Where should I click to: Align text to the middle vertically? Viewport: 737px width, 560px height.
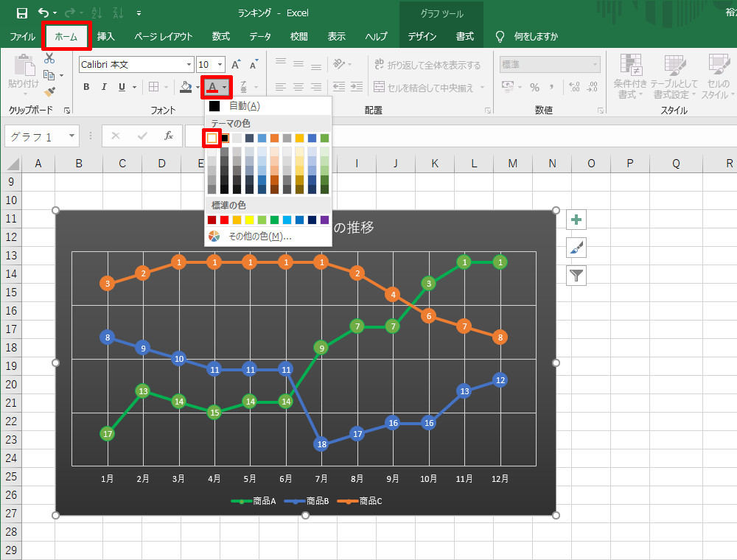pos(298,63)
